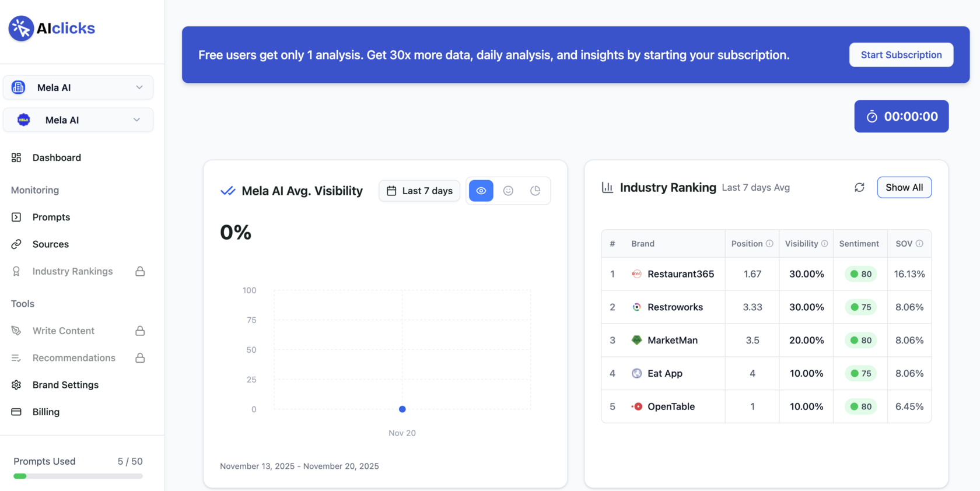Screen dimensions: 980x491
Task: Click the Show All button
Action: click(x=904, y=187)
